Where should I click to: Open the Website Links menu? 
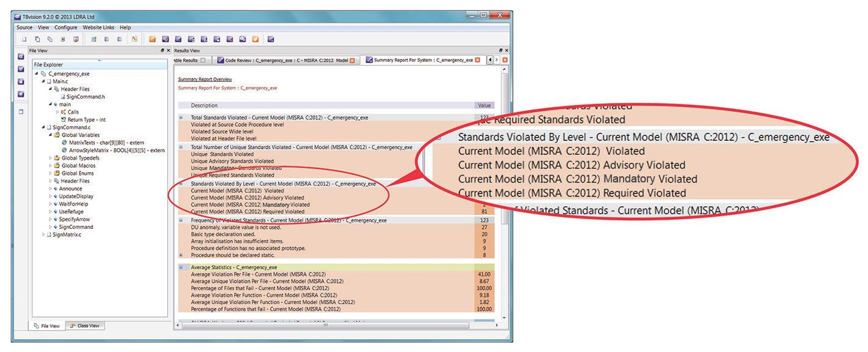pyautogui.click(x=99, y=28)
